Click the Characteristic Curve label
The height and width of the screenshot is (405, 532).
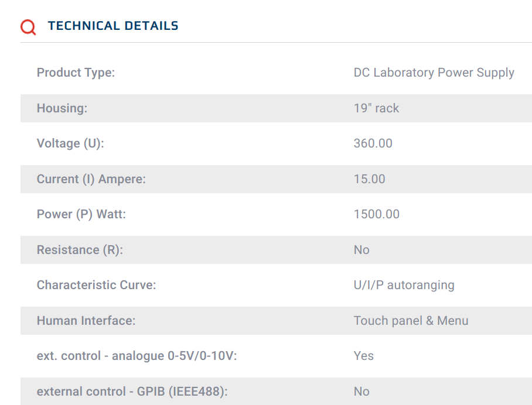(x=96, y=285)
